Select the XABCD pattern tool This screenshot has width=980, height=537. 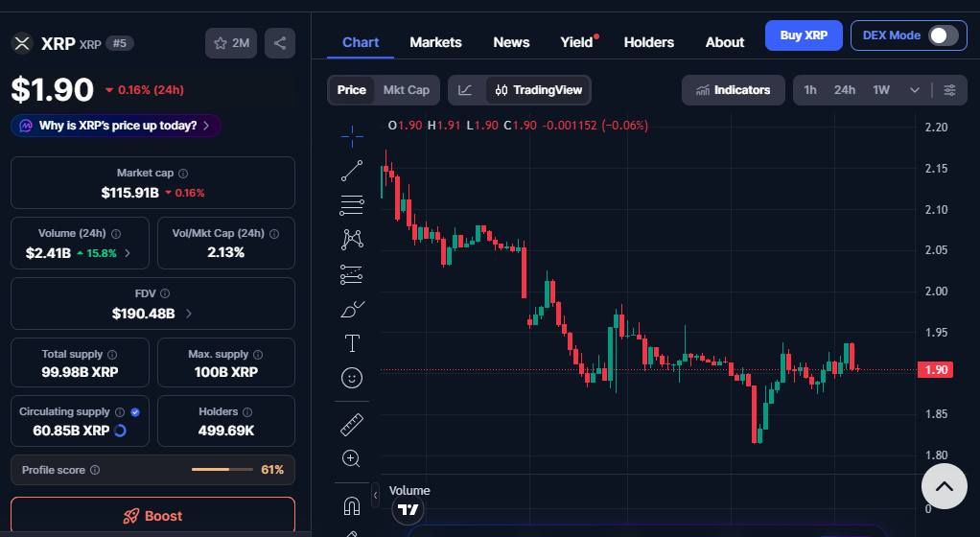[352, 240]
